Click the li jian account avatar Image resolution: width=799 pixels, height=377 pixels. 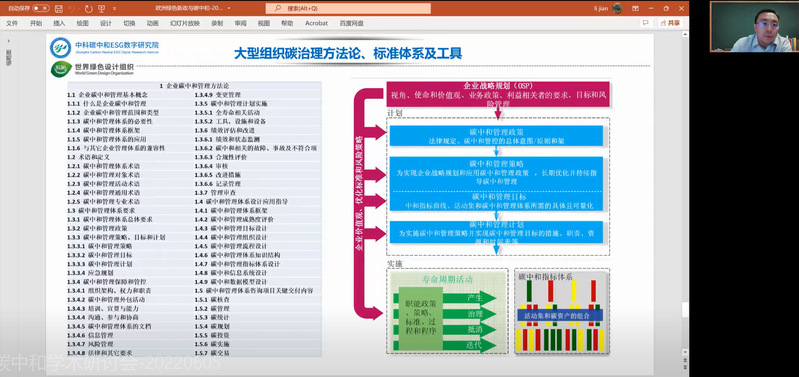617,8
